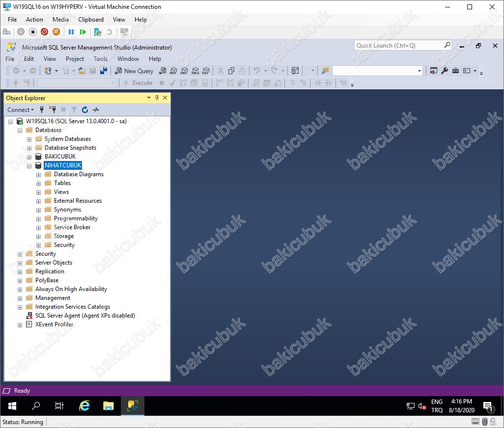Select the XEvent Profiler node
Image resolution: width=504 pixels, height=428 pixels.
55,324
